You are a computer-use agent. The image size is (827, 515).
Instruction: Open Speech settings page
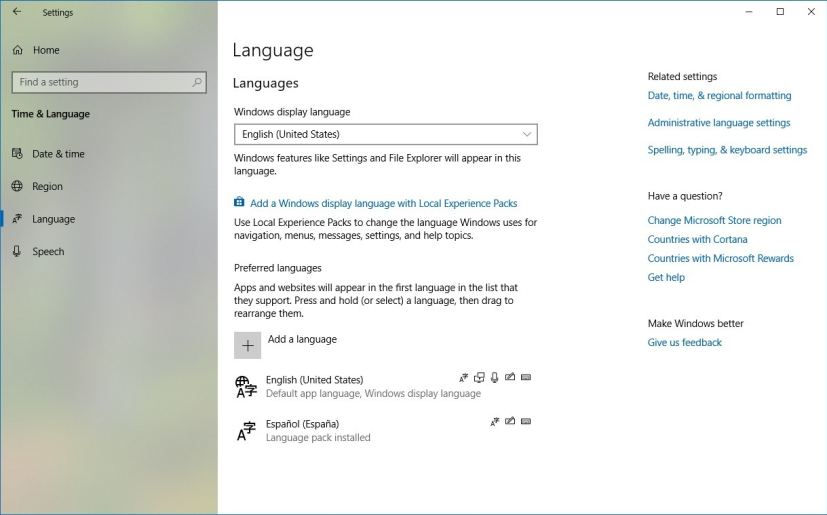click(x=48, y=252)
